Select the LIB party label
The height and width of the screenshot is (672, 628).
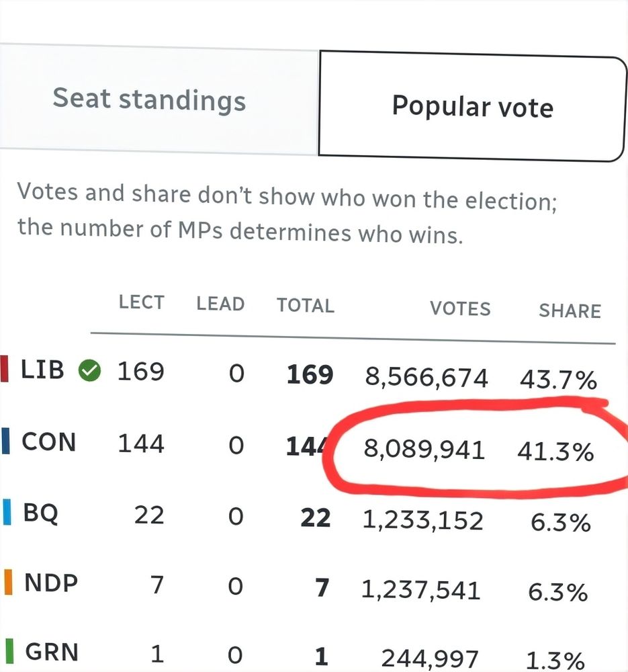point(42,370)
